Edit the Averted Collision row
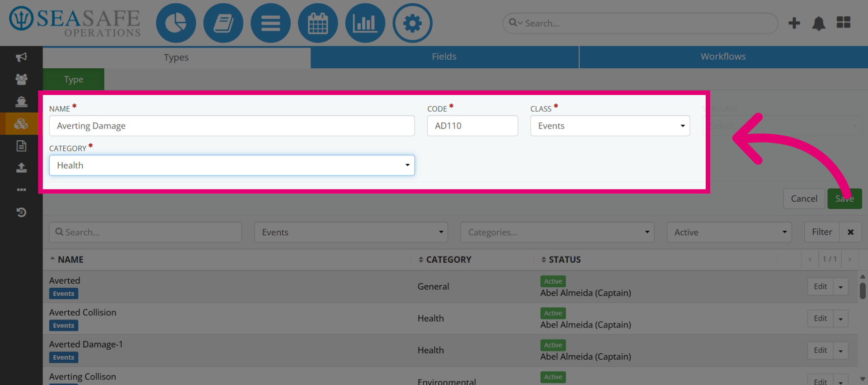Viewport: 868px width, 385px height. [820, 318]
